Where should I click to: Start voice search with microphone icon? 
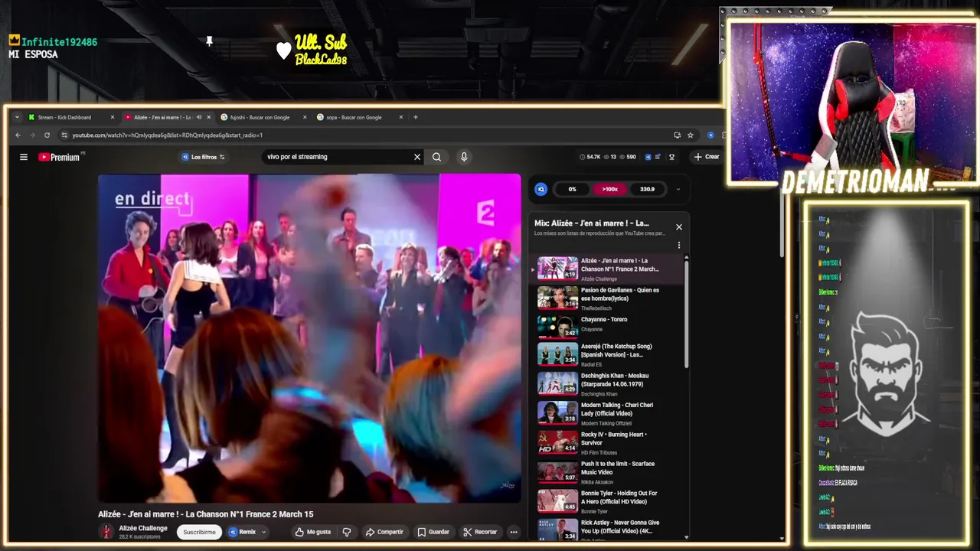point(463,157)
